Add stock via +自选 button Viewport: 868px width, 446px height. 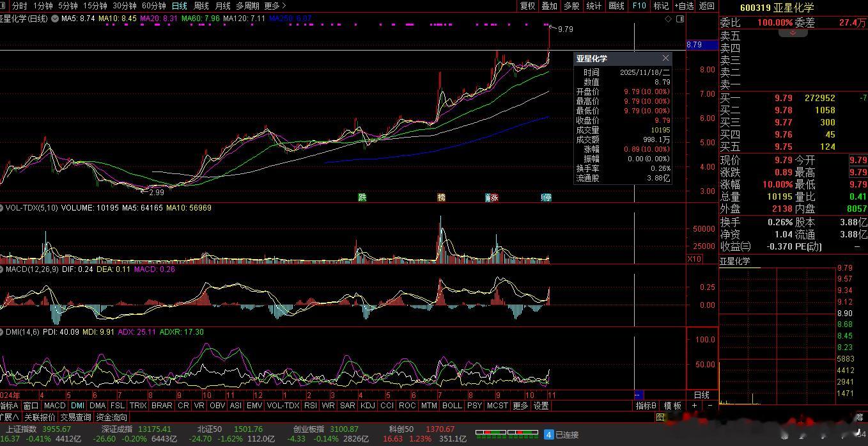coord(684,6)
